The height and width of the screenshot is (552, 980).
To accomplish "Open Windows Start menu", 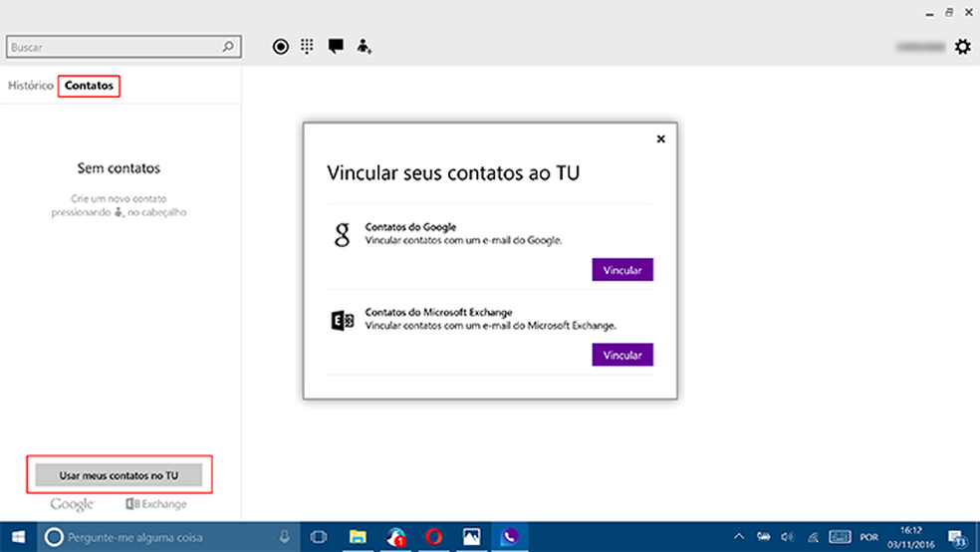I will tap(18, 537).
